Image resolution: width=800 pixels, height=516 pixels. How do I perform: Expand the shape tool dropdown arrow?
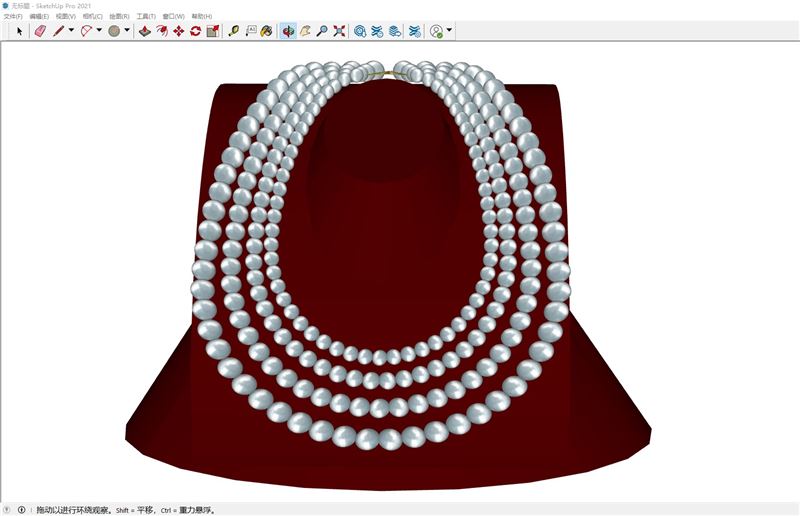(127, 31)
